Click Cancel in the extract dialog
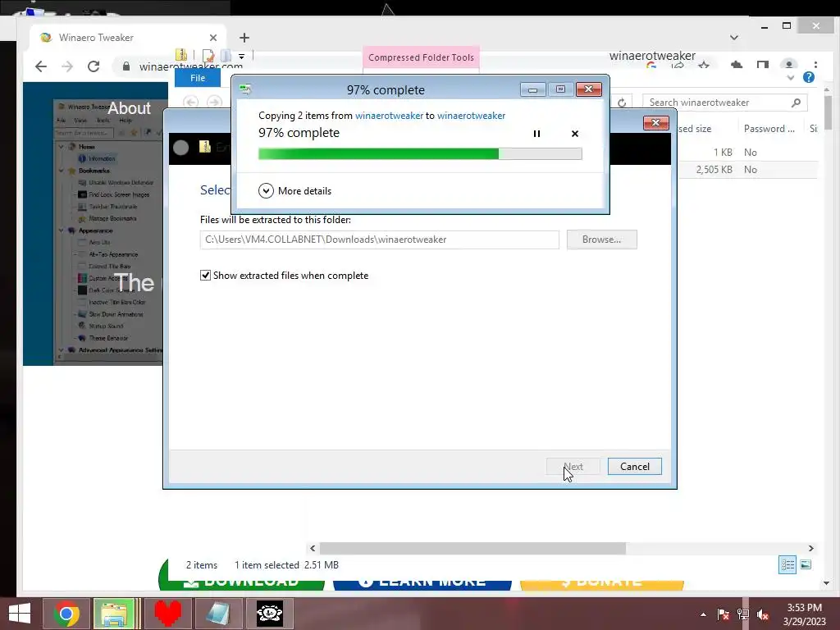This screenshot has width=840, height=630. 635,467
